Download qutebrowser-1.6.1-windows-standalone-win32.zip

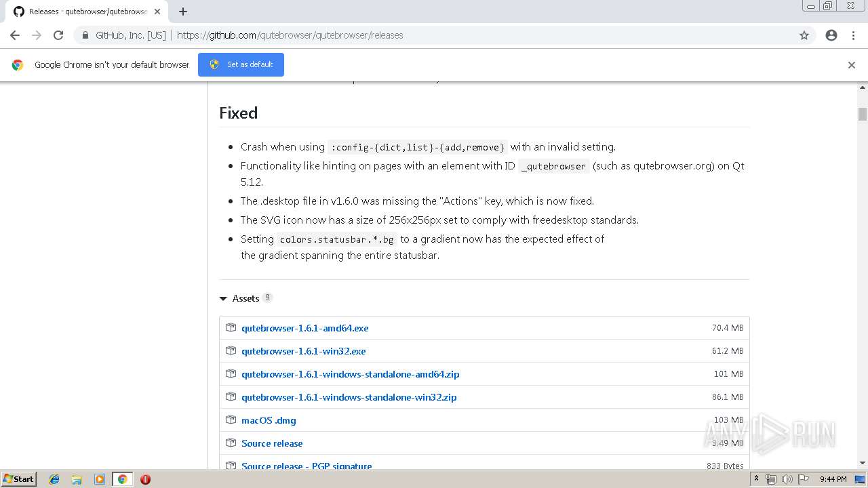coord(349,397)
